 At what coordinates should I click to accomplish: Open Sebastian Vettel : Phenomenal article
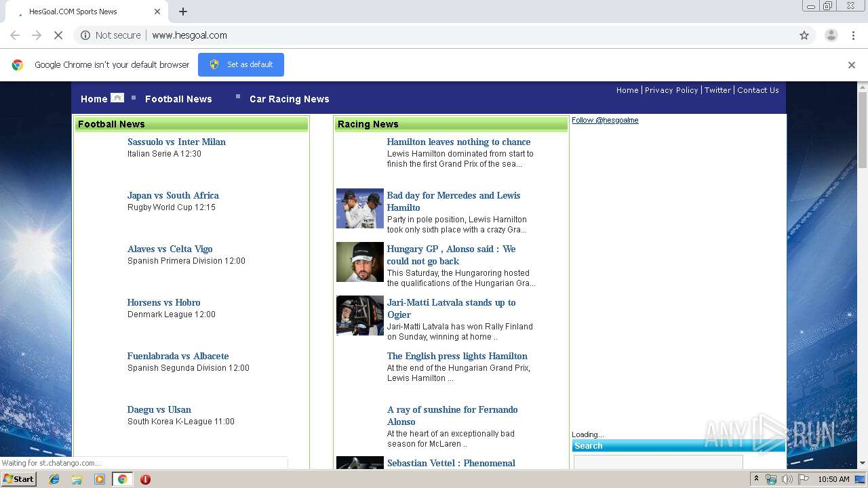tap(451, 463)
